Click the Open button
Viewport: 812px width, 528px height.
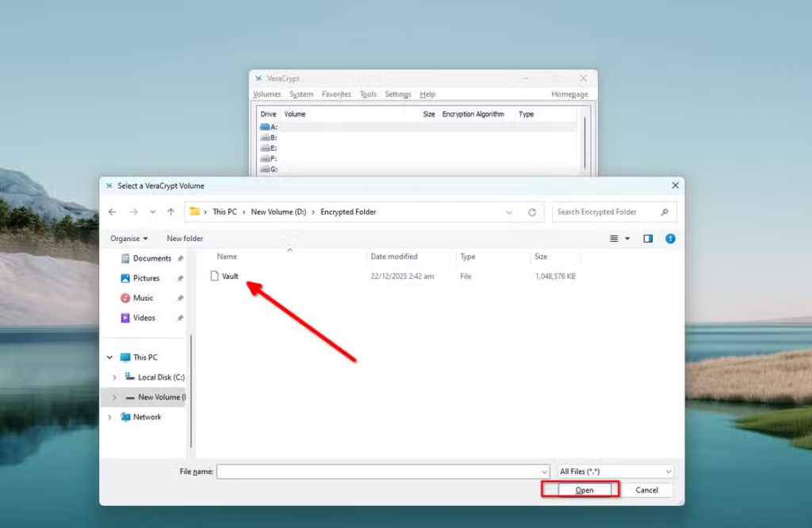click(584, 490)
